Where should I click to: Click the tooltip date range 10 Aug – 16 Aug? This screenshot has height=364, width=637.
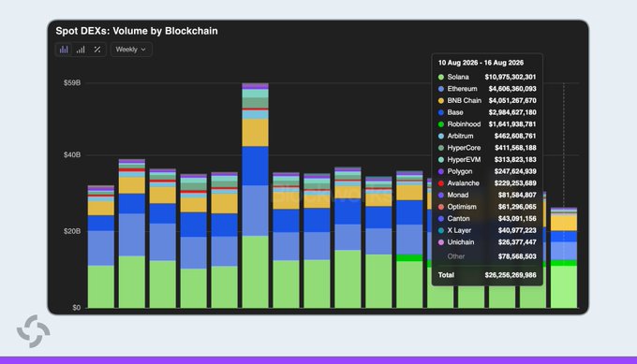481,63
